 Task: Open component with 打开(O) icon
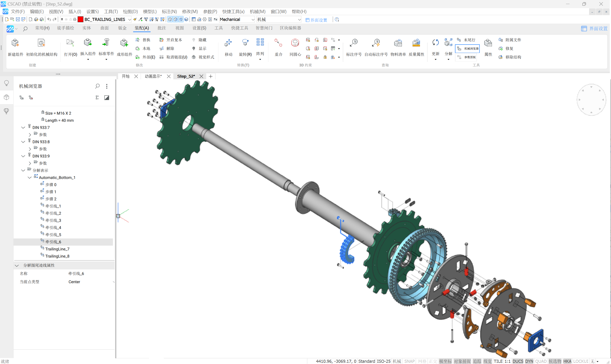[71, 43]
